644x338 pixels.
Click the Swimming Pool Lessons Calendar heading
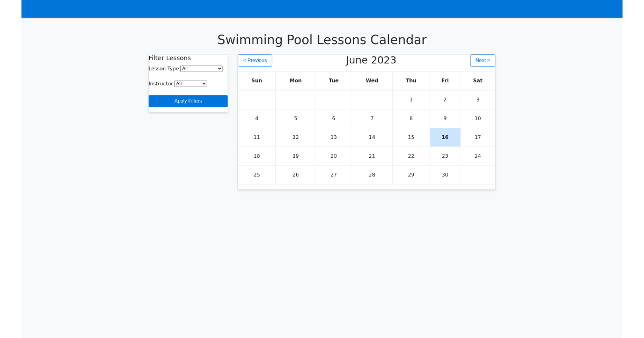[322, 40]
